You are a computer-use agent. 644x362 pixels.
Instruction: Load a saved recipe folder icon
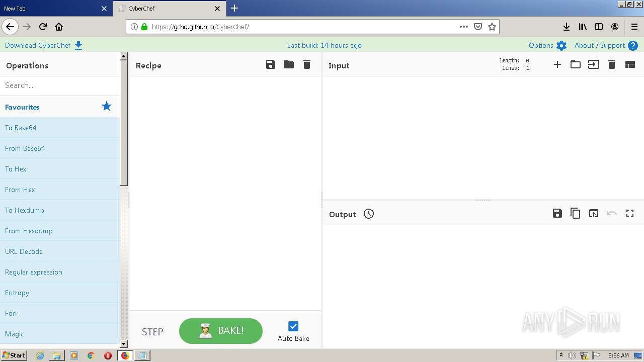[x=289, y=64]
